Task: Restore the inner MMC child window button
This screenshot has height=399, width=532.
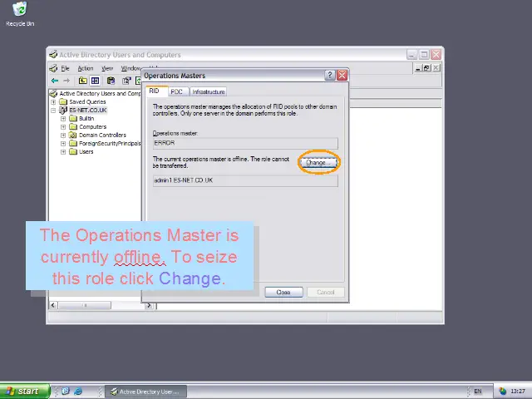Action: 426,68
